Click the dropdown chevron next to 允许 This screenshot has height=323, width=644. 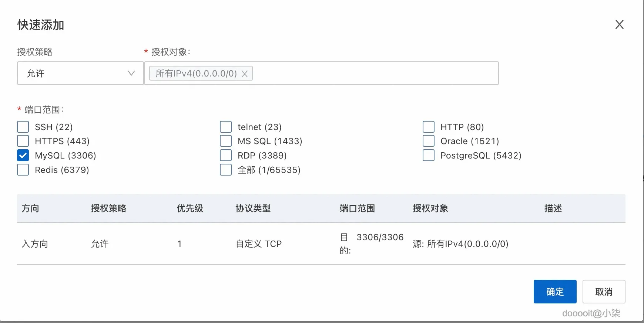coord(131,73)
